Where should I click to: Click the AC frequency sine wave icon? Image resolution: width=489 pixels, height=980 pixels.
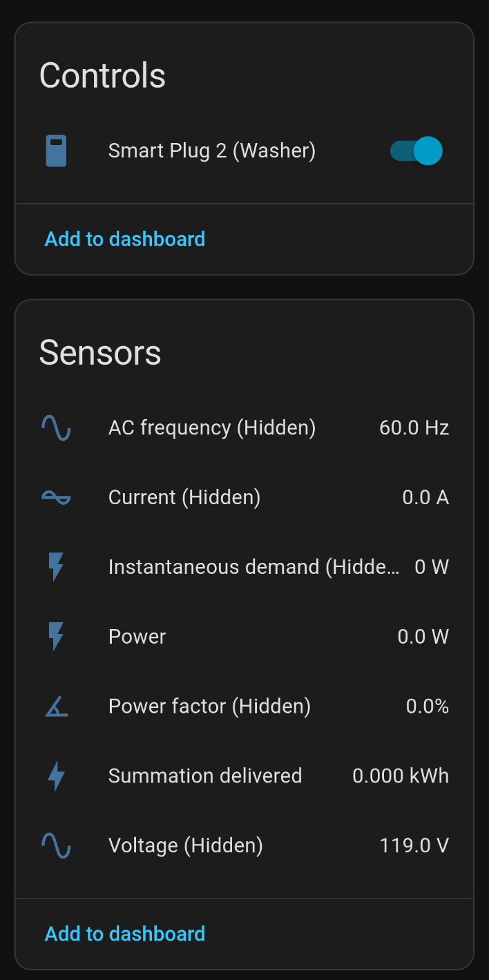tap(56, 428)
